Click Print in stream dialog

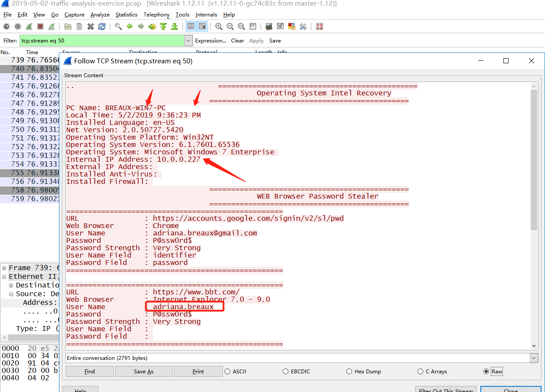tap(198, 372)
